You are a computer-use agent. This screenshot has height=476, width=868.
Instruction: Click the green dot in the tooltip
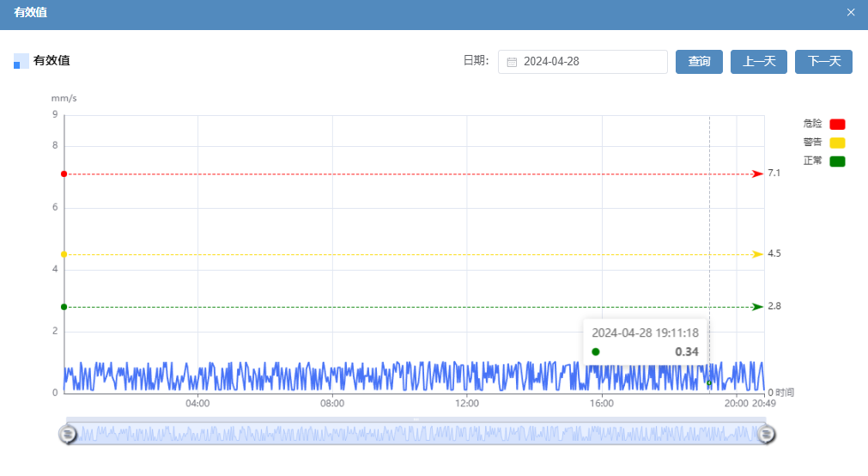[596, 351]
